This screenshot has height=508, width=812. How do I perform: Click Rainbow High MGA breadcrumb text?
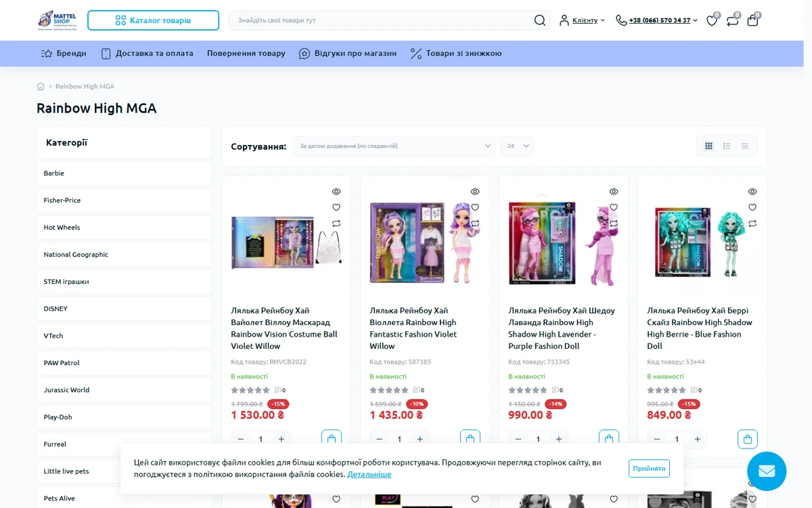coord(85,86)
